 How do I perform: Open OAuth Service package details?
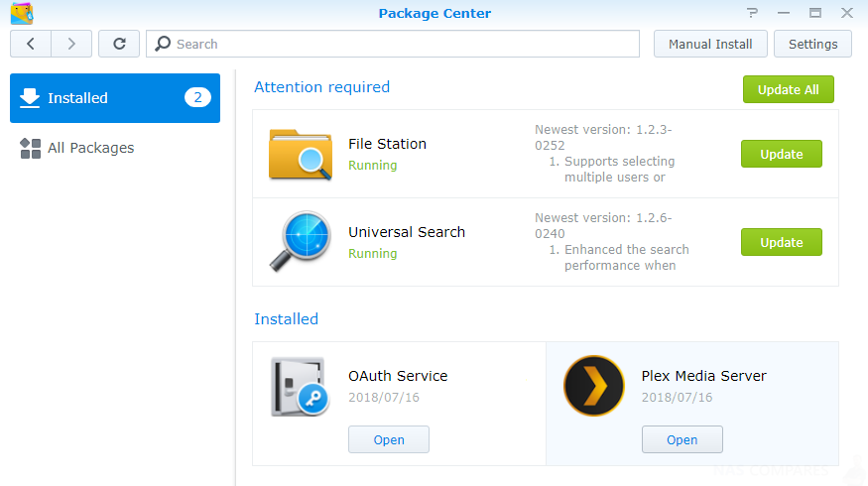(x=398, y=376)
